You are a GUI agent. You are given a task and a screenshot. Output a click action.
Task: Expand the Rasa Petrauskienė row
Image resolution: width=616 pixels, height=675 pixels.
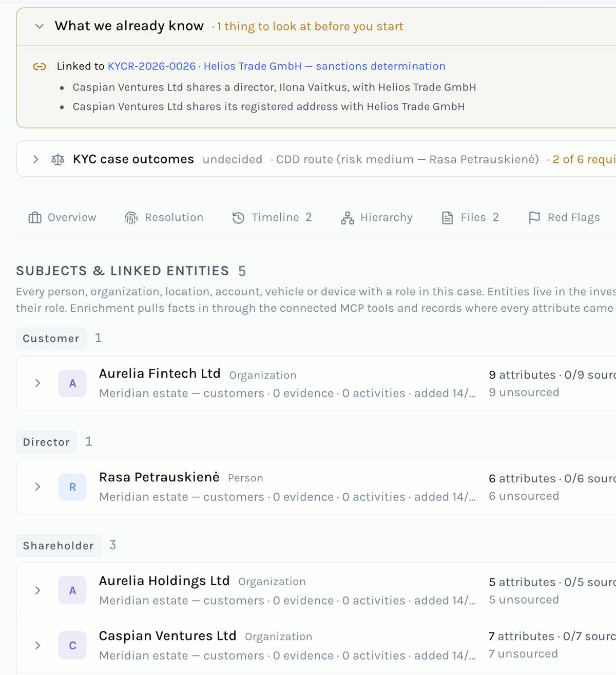pyautogui.click(x=37, y=486)
